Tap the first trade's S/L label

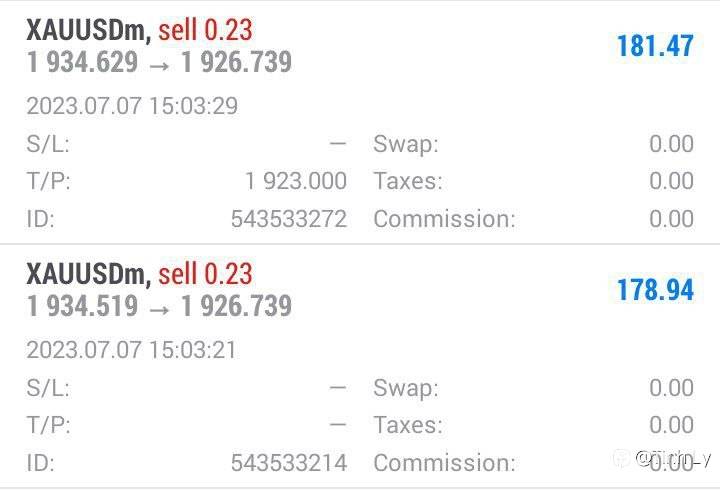coord(48,144)
